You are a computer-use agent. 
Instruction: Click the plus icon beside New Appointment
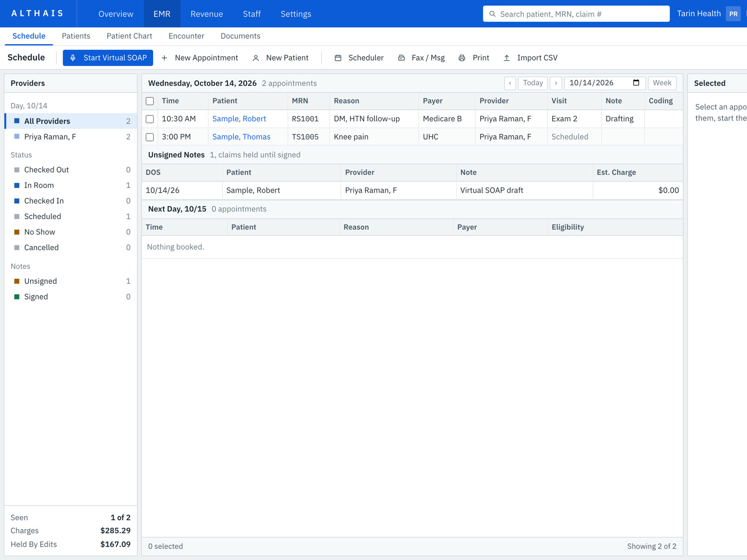click(164, 58)
